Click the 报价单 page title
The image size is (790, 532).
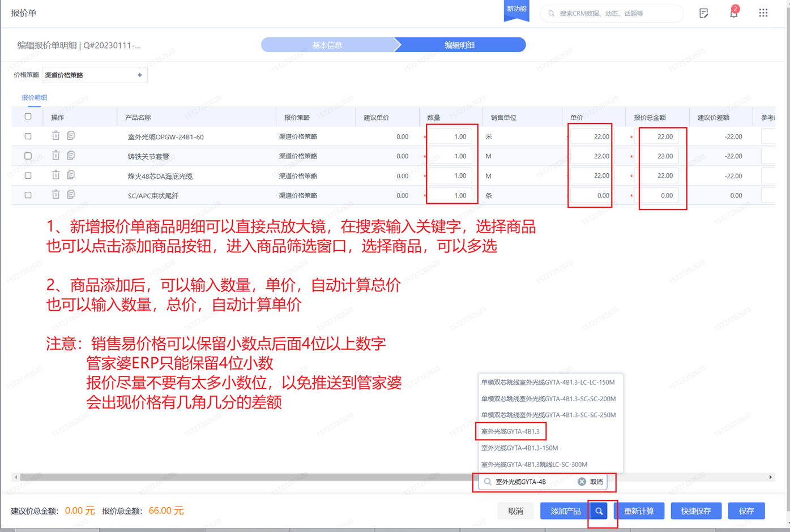pyautogui.click(x=24, y=13)
